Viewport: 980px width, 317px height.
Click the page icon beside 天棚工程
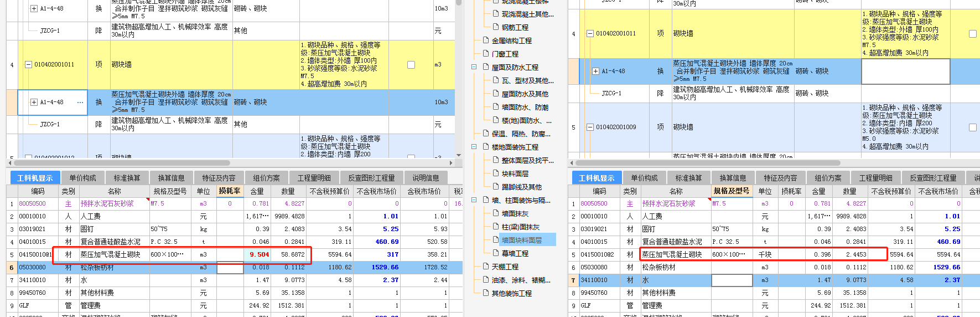[486, 266]
